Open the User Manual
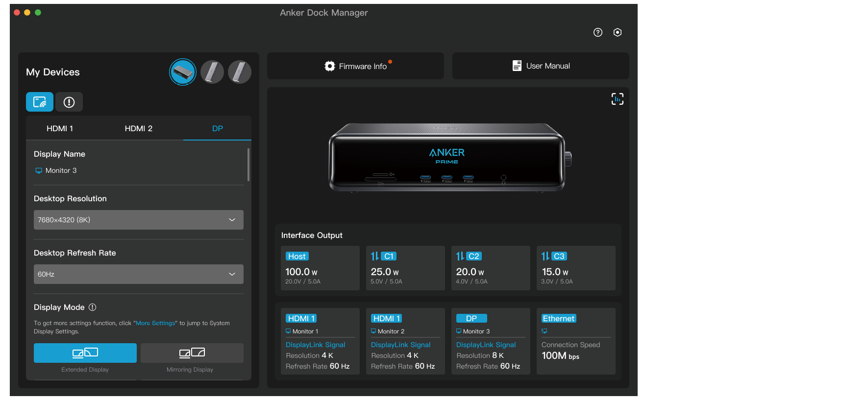This screenshot has width=868, height=400. pyautogui.click(x=541, y=66)
